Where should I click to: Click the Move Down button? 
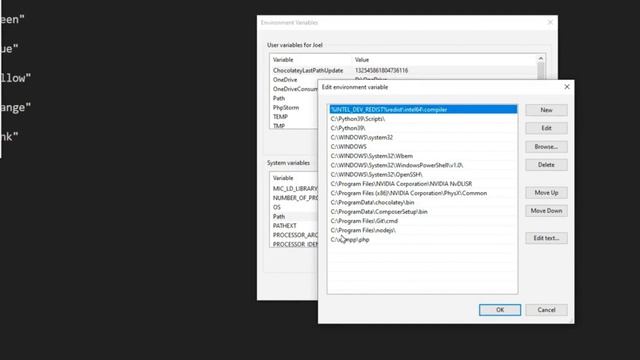tap(546, 211)
